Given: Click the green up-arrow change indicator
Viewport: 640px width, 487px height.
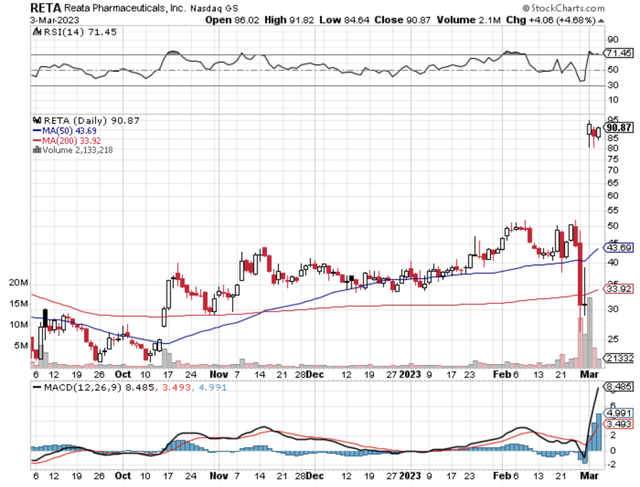Looking at the screenshot, I should (601, 20).
